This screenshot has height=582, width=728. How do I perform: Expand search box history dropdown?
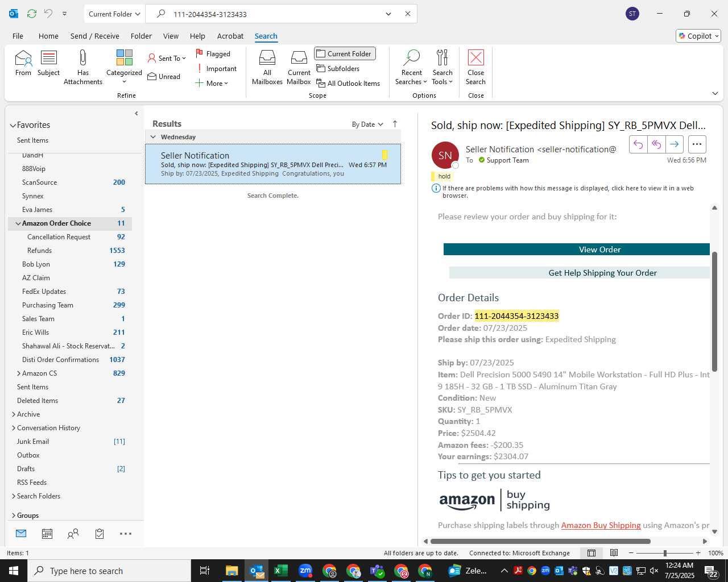(x=388, y=14)
